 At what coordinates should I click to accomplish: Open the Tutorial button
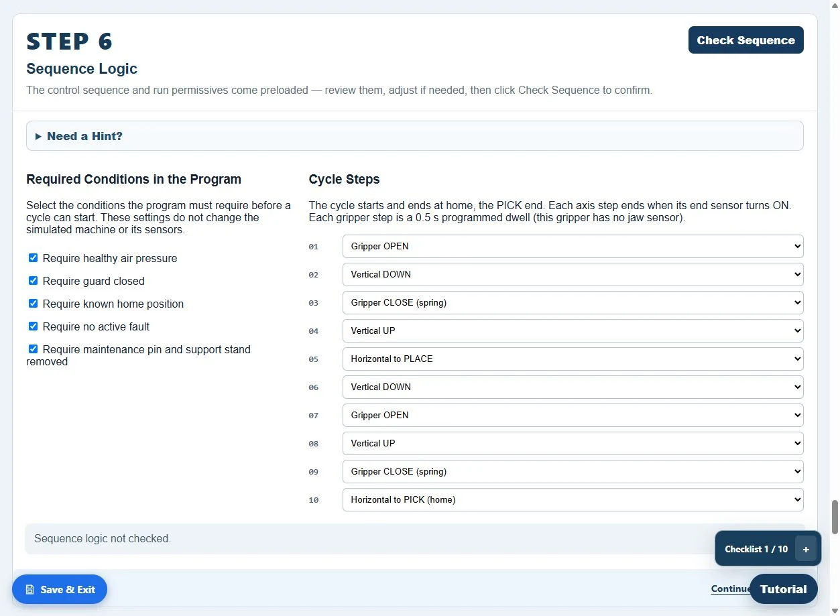pos(783,590)
